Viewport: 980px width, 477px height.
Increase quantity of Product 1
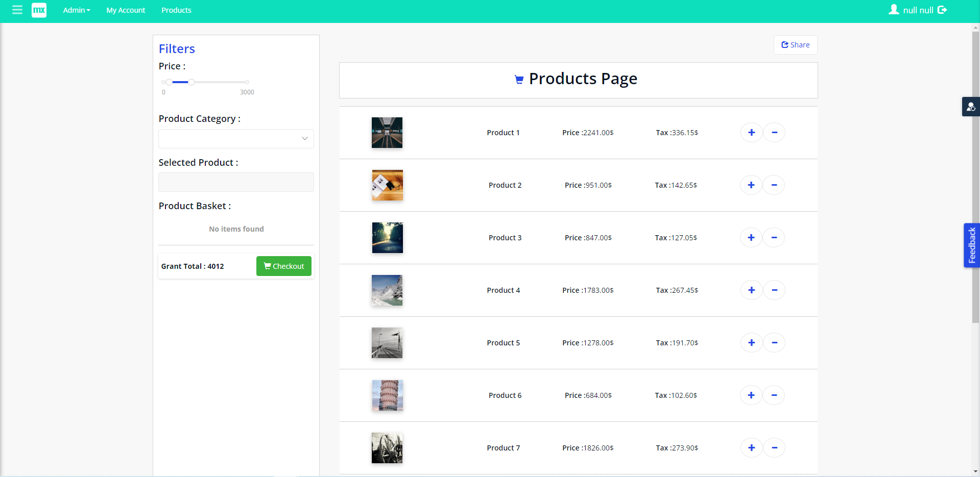pos(751,132)
